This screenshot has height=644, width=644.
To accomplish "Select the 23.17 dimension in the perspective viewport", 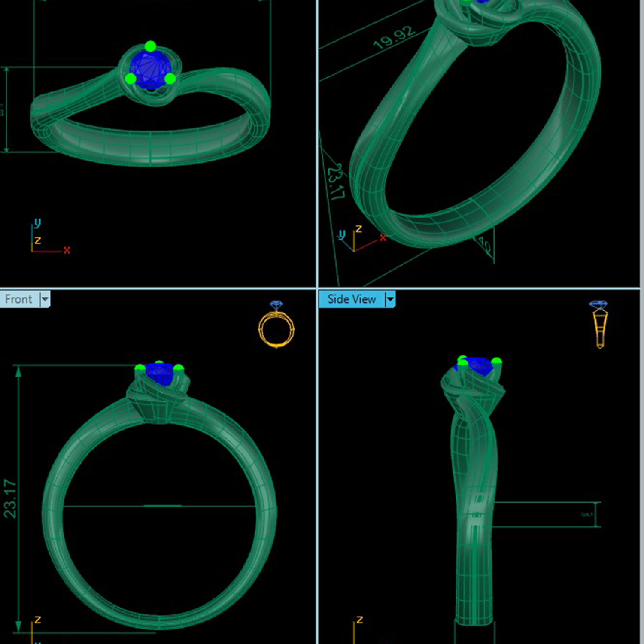I will tap(335, 182).
